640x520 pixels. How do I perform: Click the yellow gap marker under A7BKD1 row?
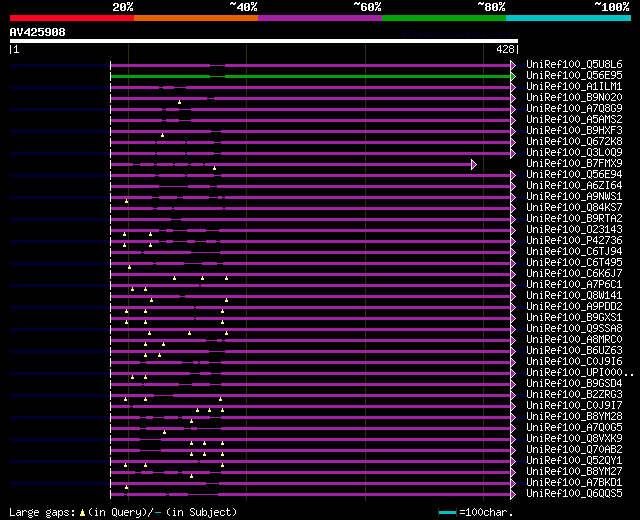[x=127, y=487]
